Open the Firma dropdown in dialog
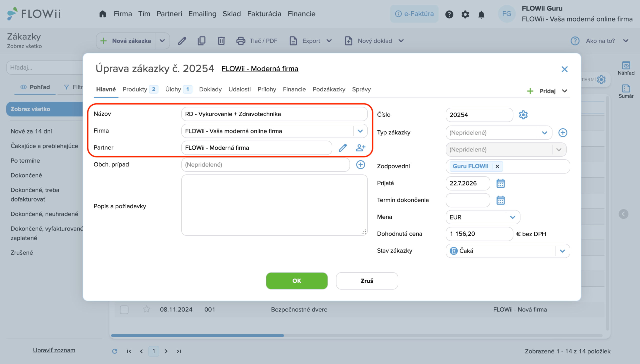Screen dimensions: 640x364 [360, 131]
